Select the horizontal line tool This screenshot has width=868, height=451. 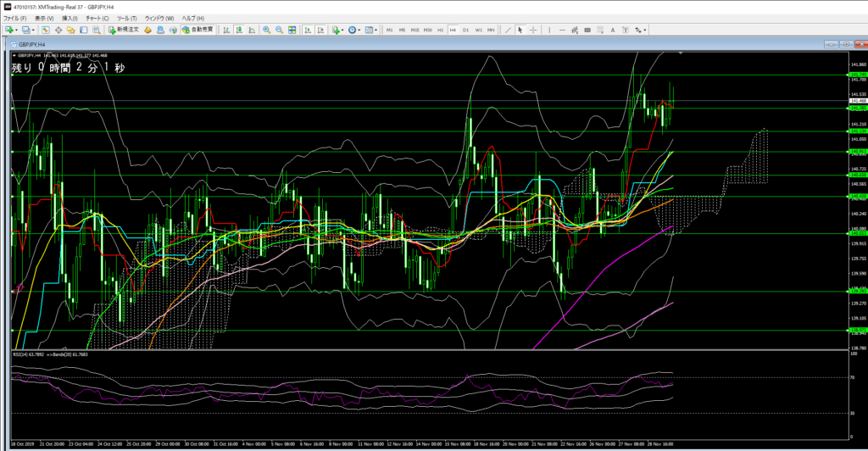tap(563, 30)
